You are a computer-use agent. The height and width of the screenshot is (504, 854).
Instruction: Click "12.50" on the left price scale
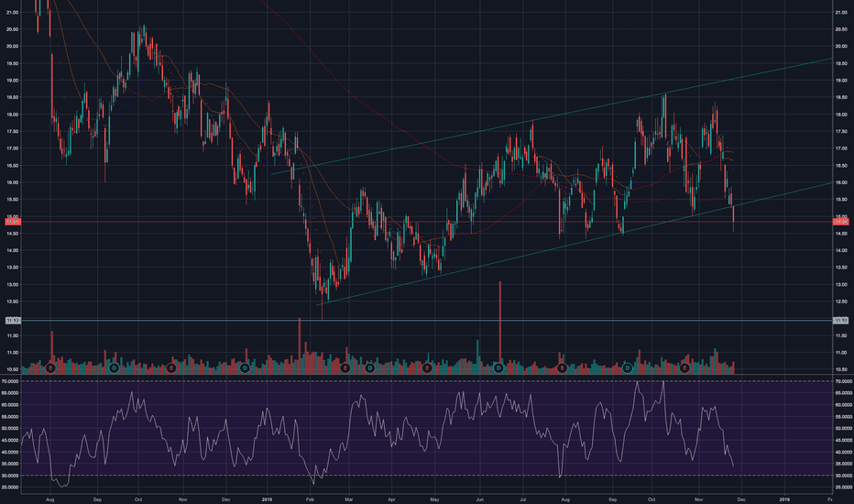12,301
